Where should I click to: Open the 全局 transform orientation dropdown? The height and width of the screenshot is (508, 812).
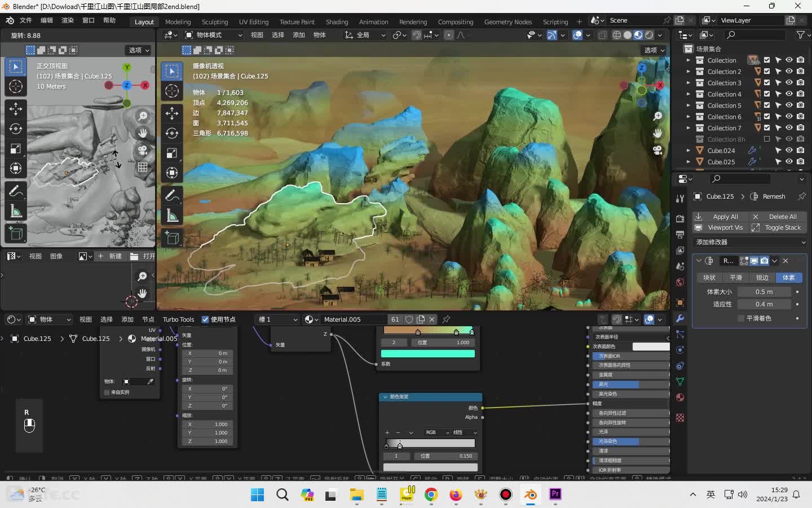(x=365, y=35)
